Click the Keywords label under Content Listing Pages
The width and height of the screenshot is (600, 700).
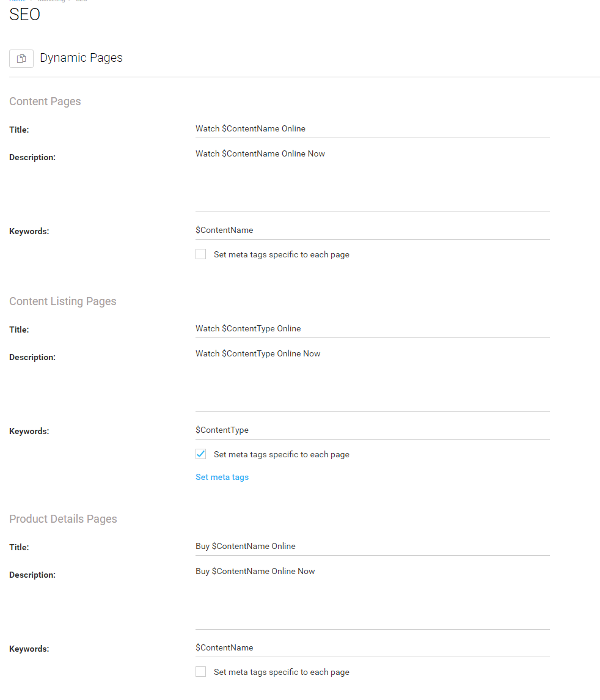[x=29, y=431]
